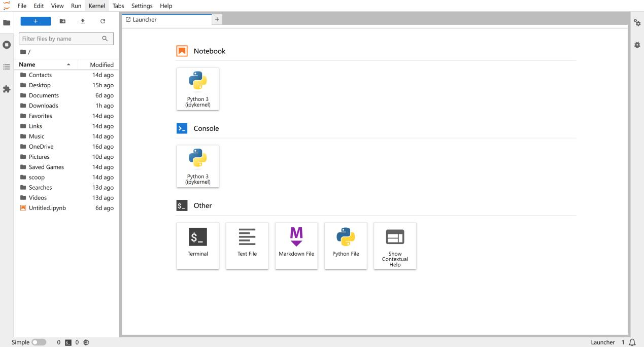Open the Untitled.ipynb notebook file
644x347 pixels.
pos(67,208)
